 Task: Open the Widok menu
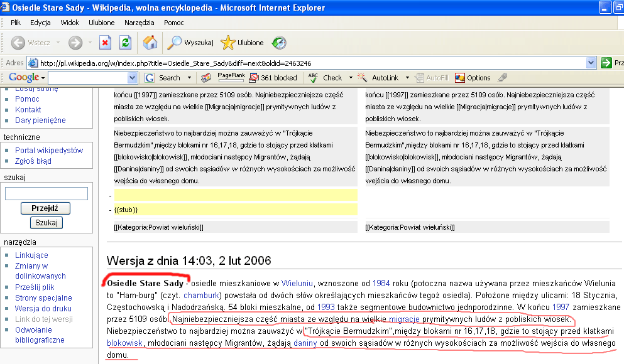click(70, 23)
